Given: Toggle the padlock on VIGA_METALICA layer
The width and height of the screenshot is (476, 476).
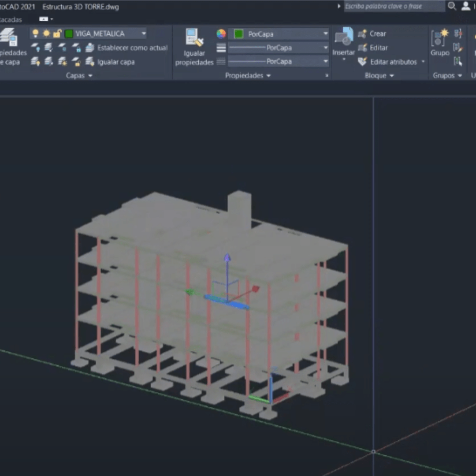Looking at the screenshot, I should pyautogui.click(x=57, y=33).
